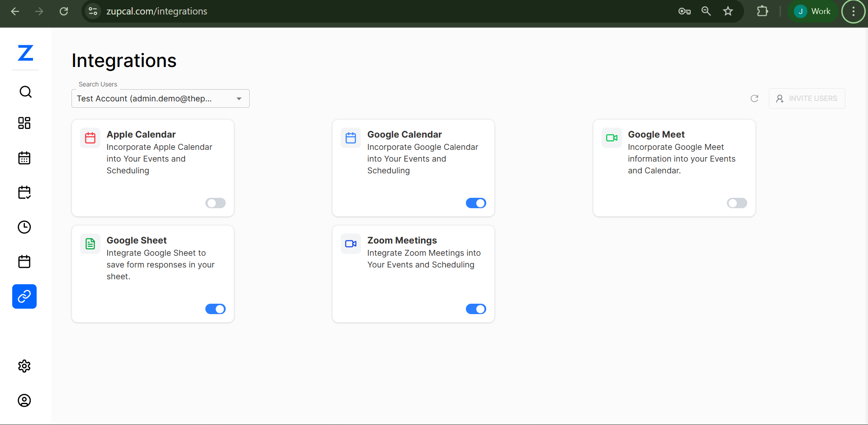The image size is (868, 425).
Task: Refresh integrations with the reload icon
Action: click(754, 98)
